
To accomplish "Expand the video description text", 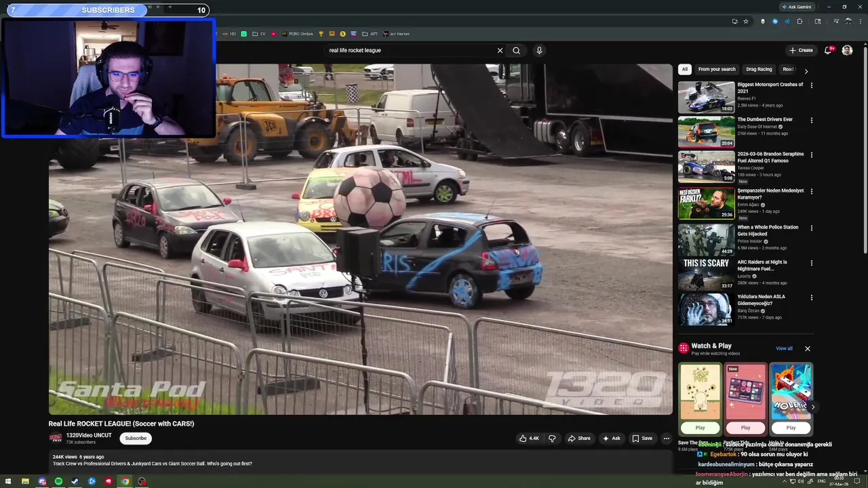I will (x=153, y=464).
